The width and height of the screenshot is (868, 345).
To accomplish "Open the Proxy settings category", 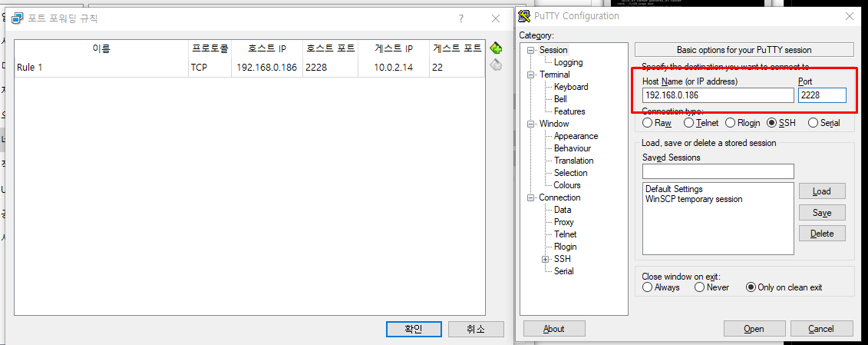I will 563,222.
